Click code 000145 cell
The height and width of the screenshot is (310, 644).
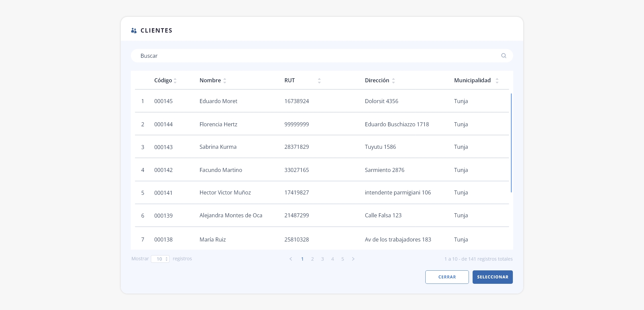pyautogui.click(x=163, y=101)
